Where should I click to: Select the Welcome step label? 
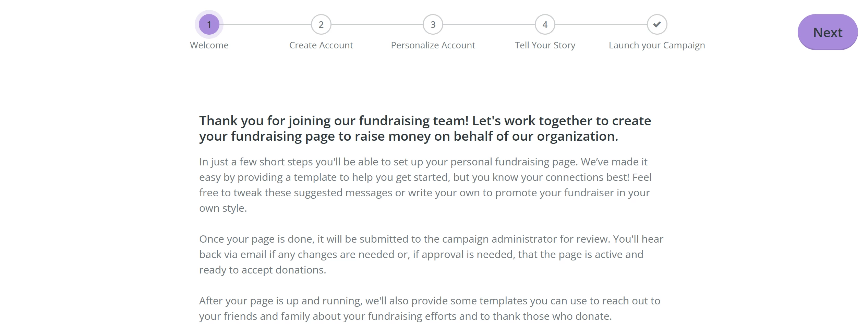209,45
